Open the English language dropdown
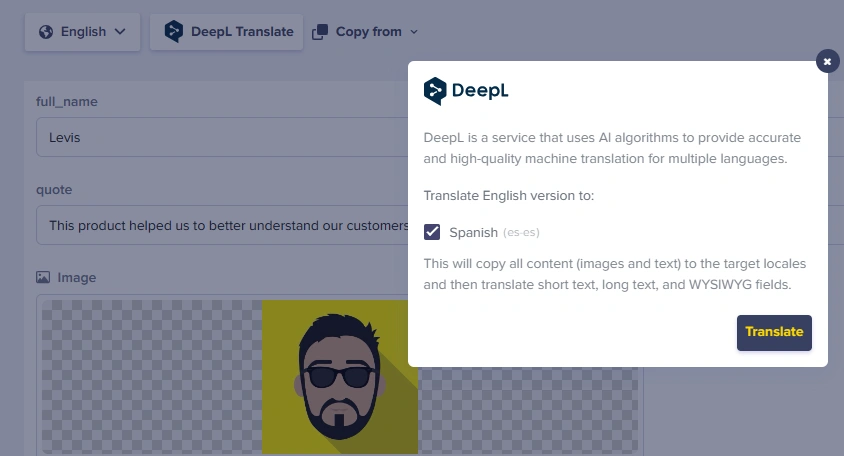 82,32
